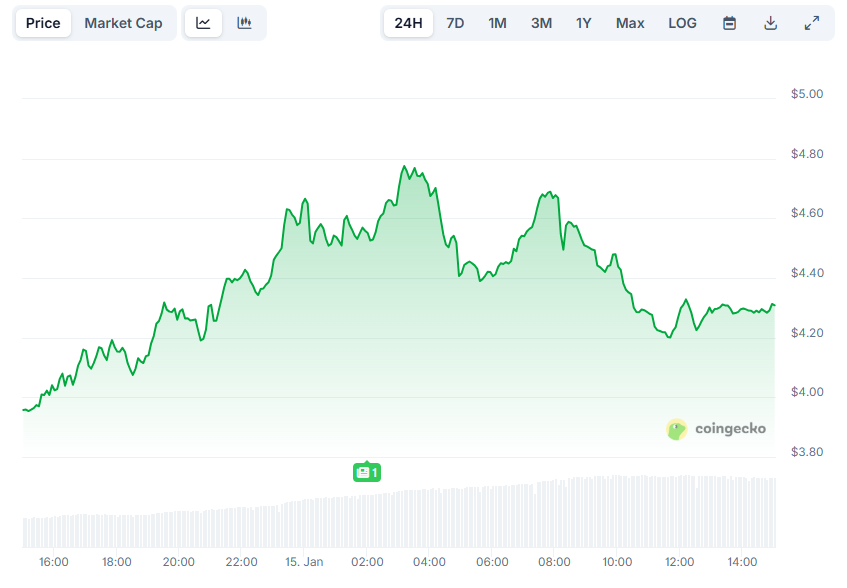Select the 24H timeframe
Viewport: 847px width, 588px height.
408,22
